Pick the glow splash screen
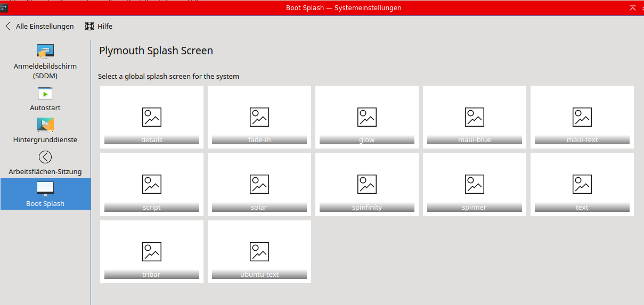The height and width of the screenshot is (305, 644). (367, 117)
